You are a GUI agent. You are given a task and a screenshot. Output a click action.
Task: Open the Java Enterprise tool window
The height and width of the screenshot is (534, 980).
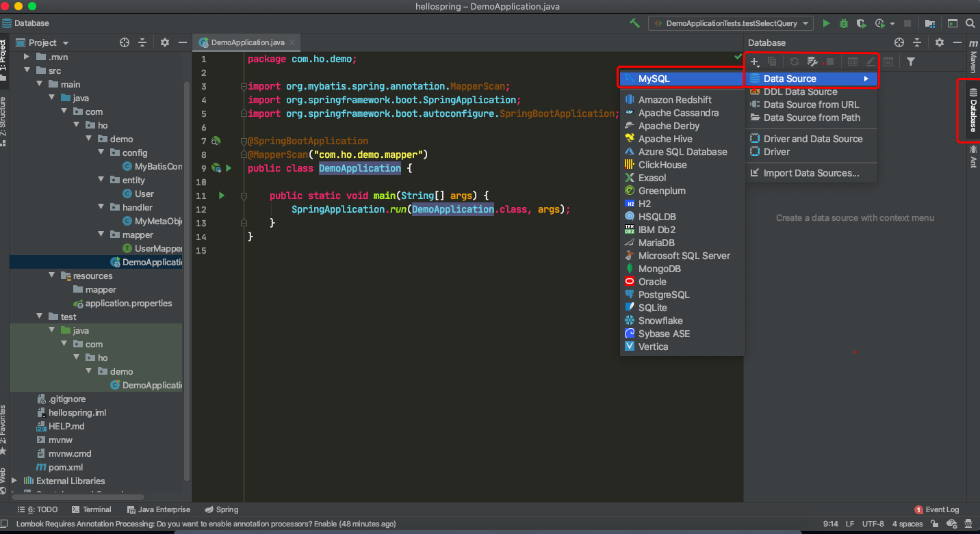159,509
